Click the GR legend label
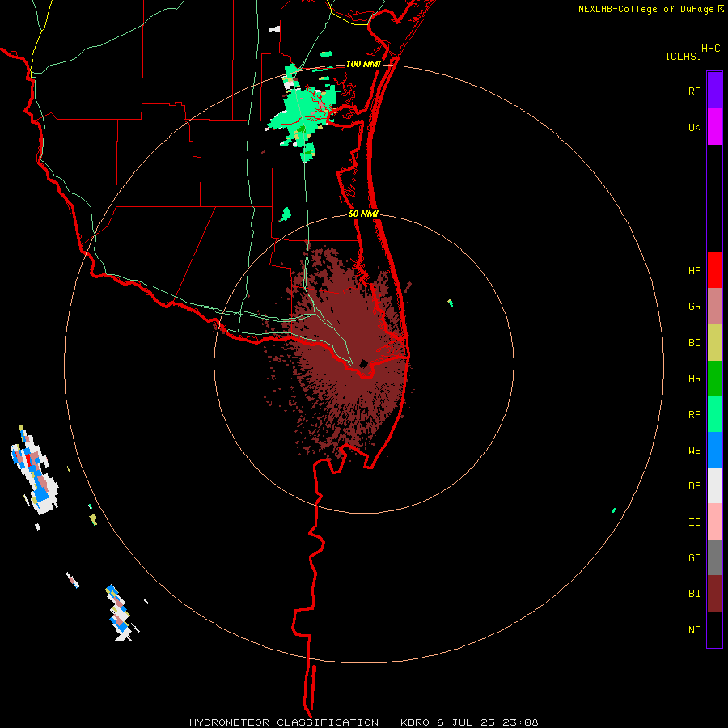 [x=694, y=307]
